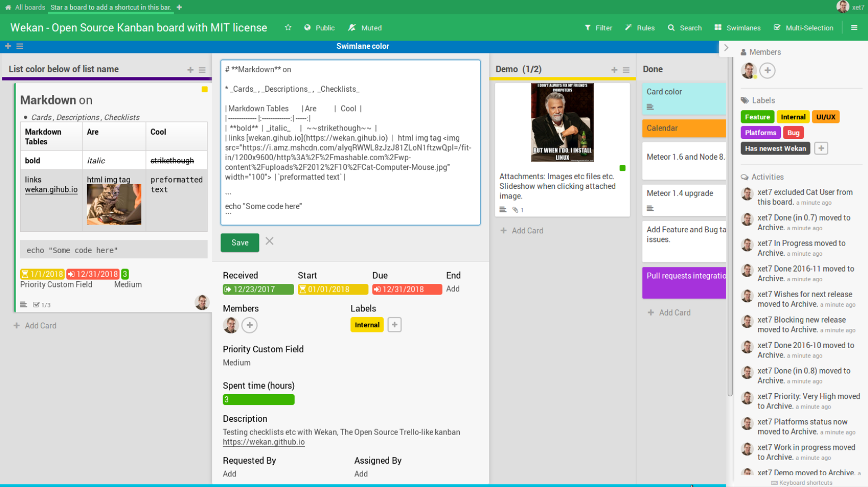Viewport: 868px width, 487px height.
Task: Add a new label with the plus icon
Action: coord(821,148)
